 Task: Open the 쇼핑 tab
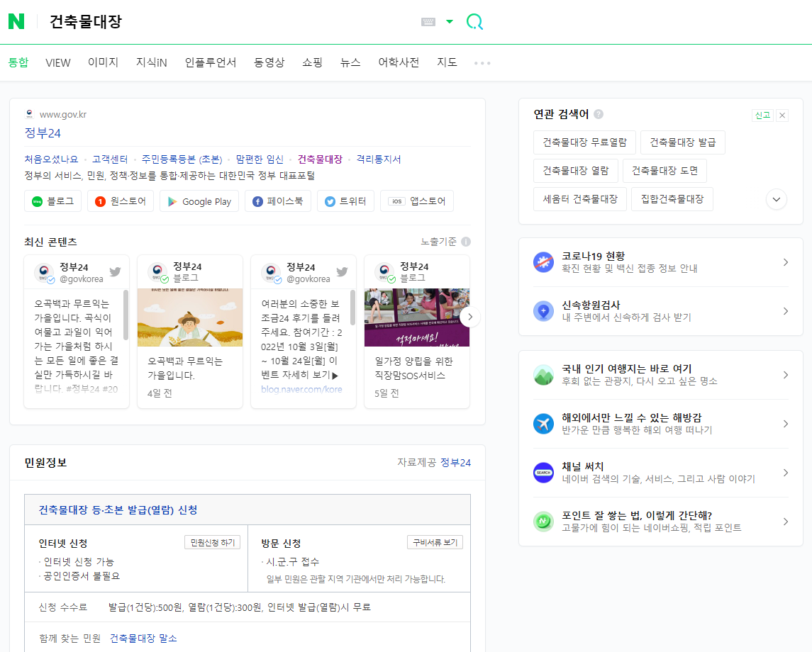[312, 62]
